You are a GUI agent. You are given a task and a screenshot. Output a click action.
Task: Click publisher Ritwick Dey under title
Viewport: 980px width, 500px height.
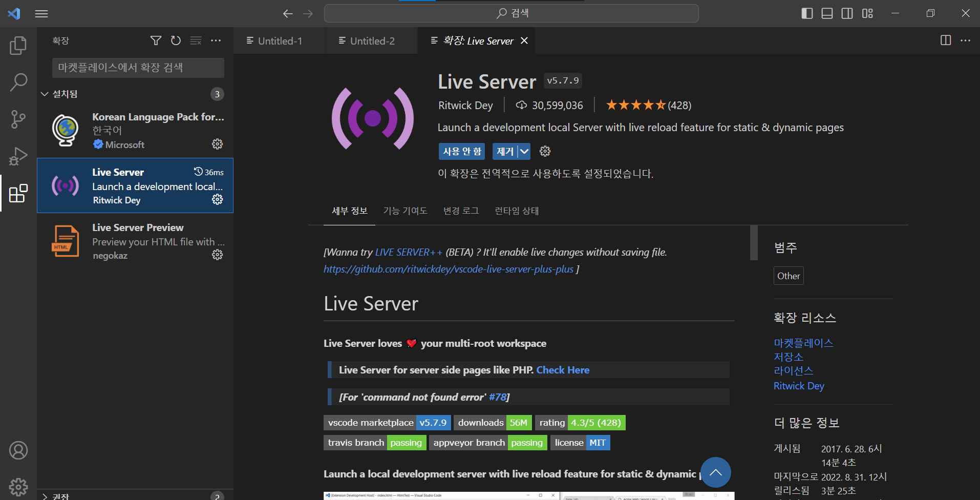pyautogui.click(x=465, y=105)
